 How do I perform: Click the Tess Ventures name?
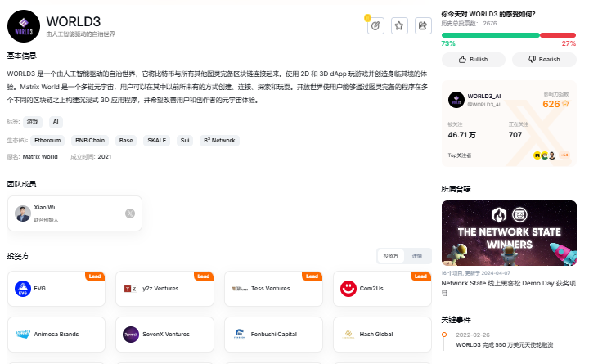pos(271,289)
